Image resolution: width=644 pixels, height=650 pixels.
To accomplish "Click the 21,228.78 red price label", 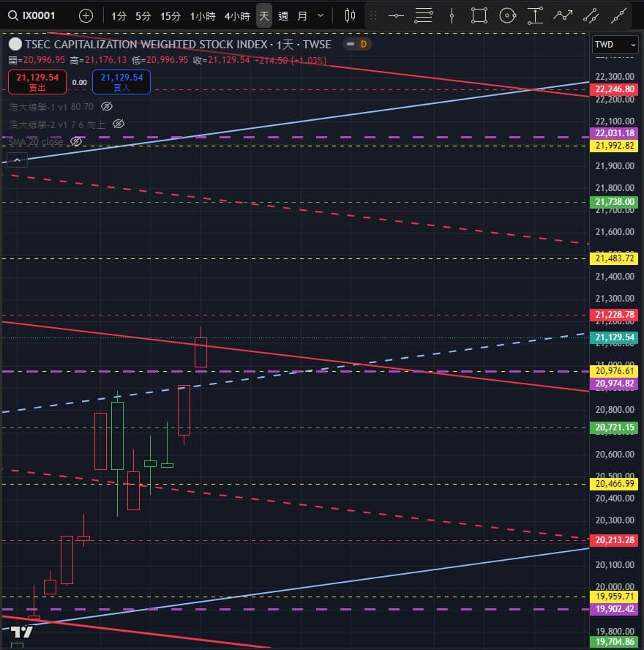I will click(614, 315).
